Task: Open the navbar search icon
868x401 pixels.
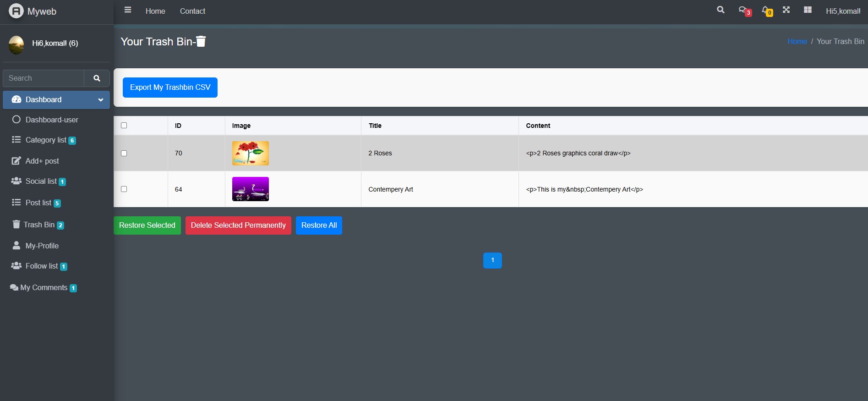Action: point(721,10)
